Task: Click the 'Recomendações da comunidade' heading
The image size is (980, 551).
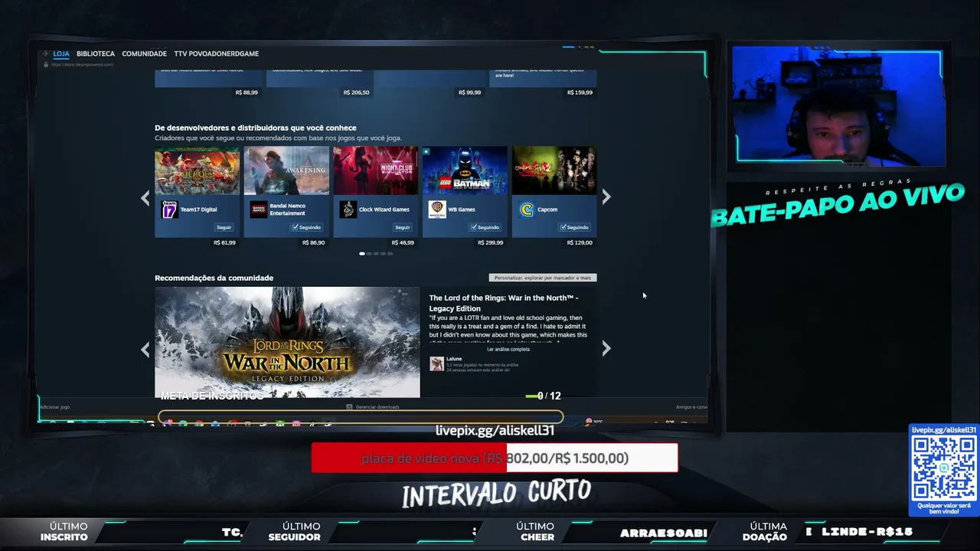Action: 214,278
